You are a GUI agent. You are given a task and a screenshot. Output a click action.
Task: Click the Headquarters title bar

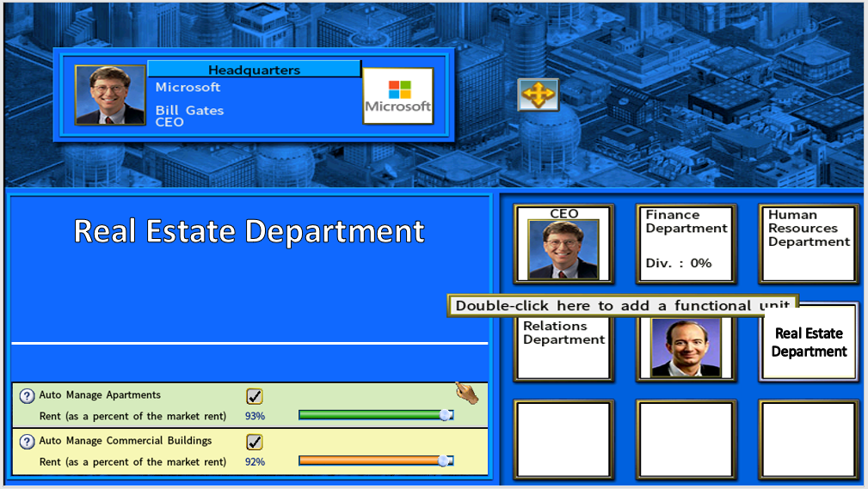click(x=254, y=69)
